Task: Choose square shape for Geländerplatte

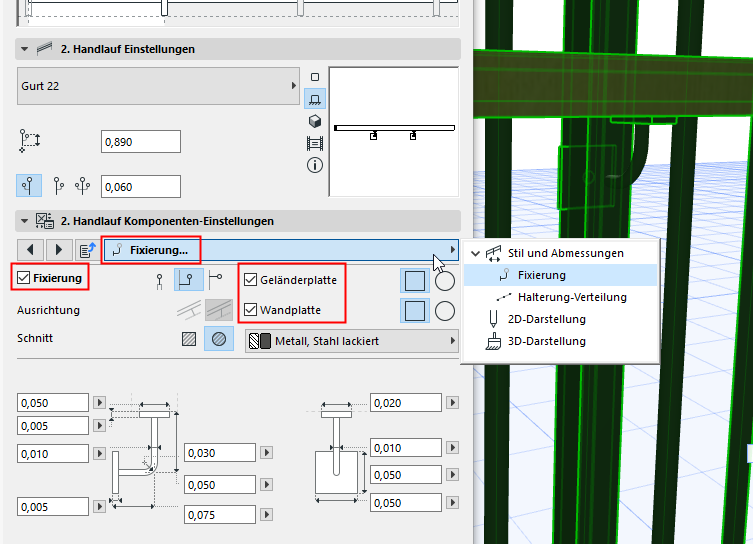Action: click(414, 281)
